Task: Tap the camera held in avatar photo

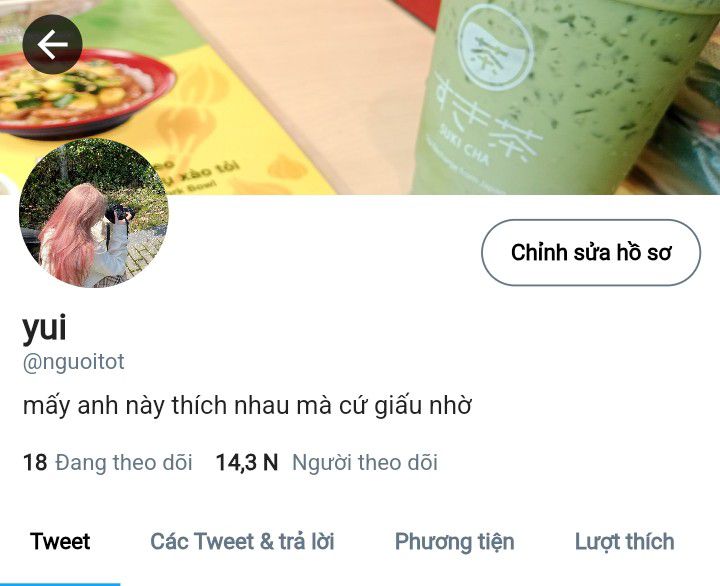Action: (119, 214)
